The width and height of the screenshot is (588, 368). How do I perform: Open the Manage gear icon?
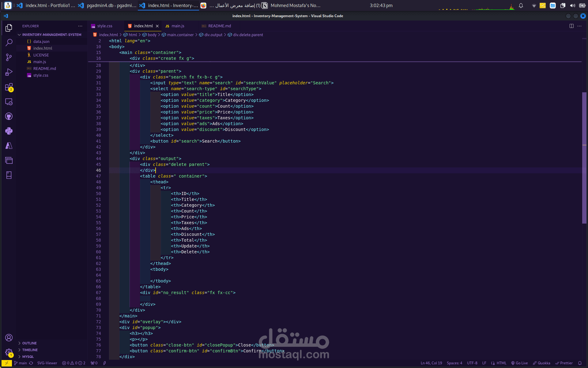[x=9, y=352]
